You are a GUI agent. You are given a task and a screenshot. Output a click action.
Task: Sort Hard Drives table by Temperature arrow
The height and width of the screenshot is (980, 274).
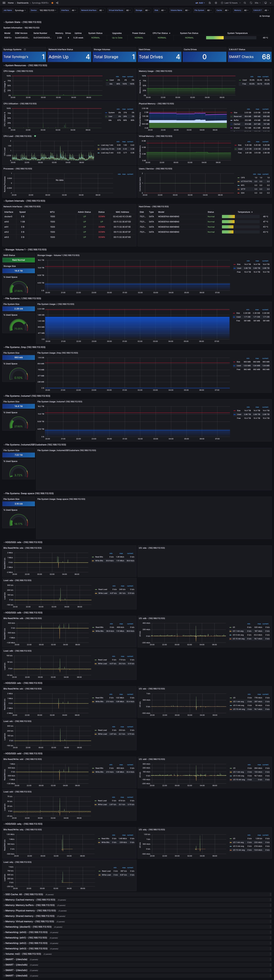pos(252,212)
